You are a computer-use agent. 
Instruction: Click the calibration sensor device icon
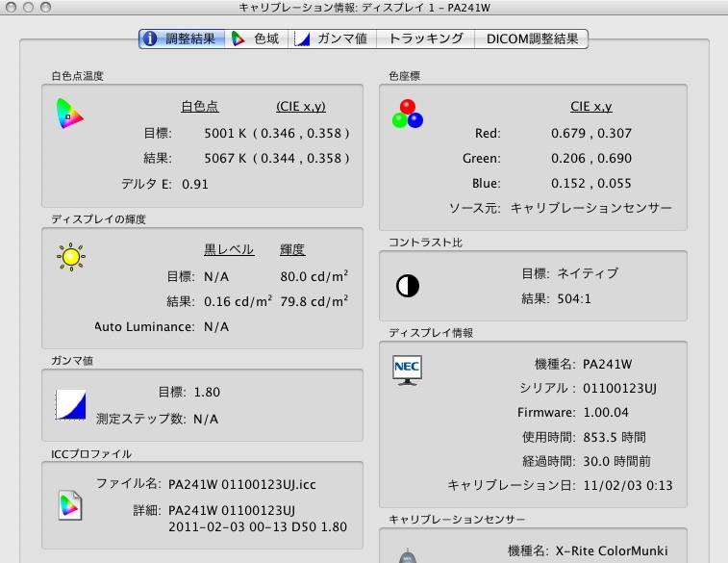[408, 555]
